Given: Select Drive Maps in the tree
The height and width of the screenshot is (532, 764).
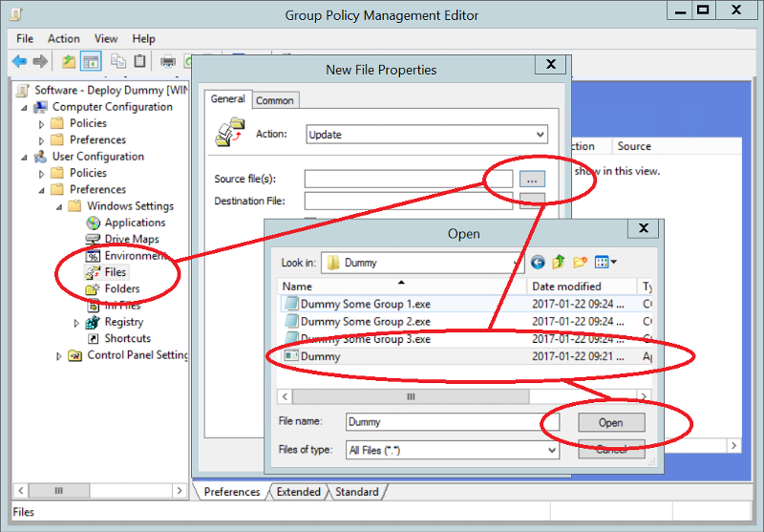Looking at the screenshot, I should pos(132,239).
